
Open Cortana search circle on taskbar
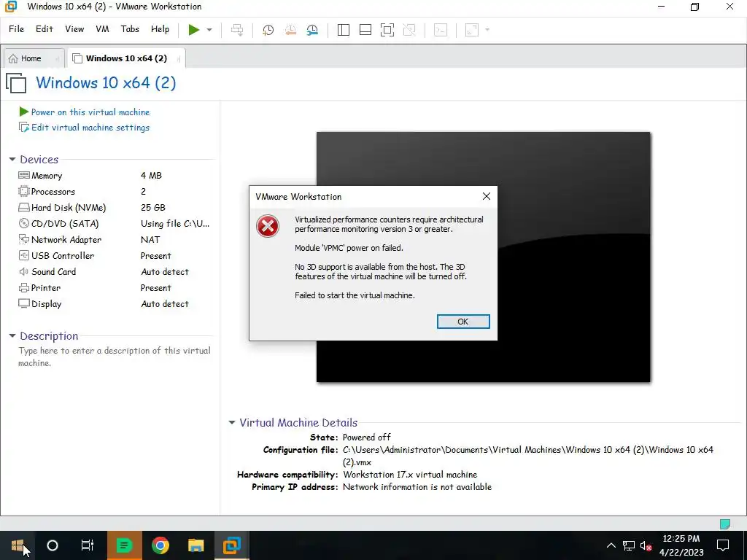click(x=53, y=545)
